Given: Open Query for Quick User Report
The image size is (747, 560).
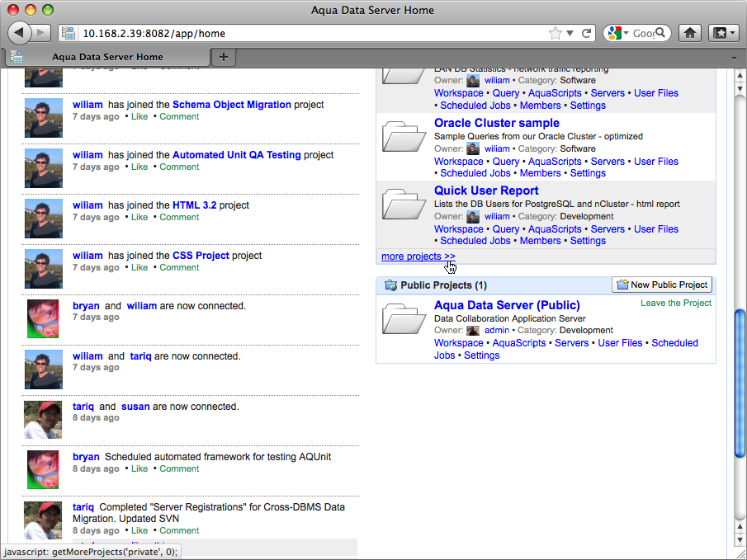Looking at the screenshot, I should [505, 229].
